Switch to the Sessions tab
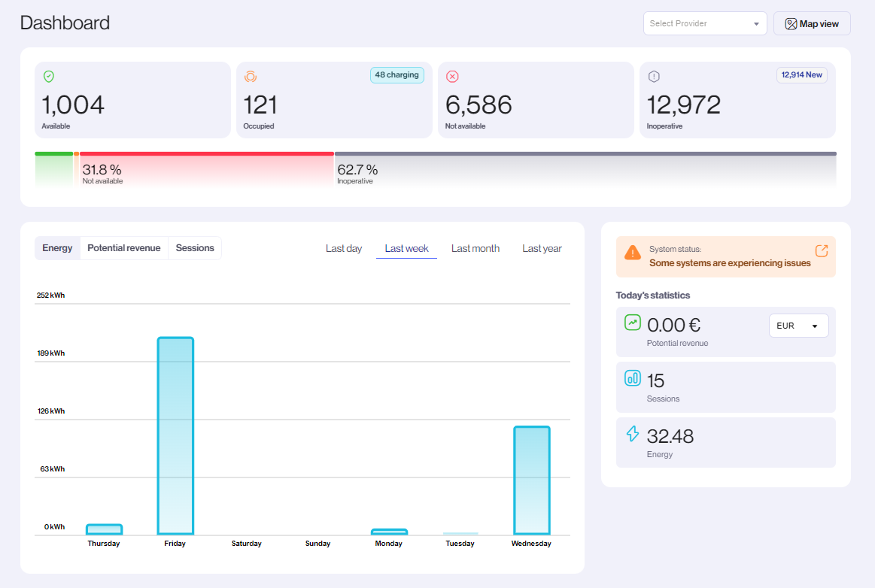The height and width of the screenshot is (588, 875). (x=194, y=247)
